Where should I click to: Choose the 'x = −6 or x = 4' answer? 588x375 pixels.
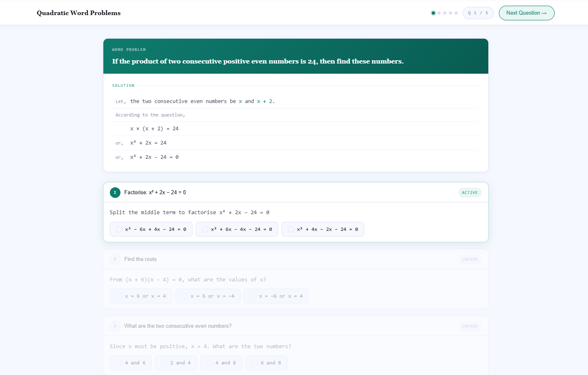click(276, 296)
